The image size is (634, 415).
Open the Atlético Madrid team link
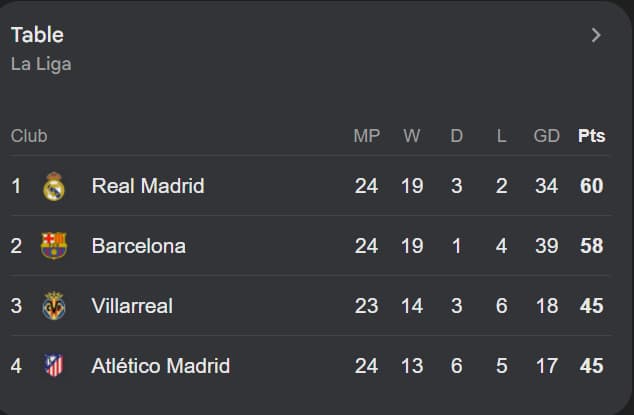(160, 366)
